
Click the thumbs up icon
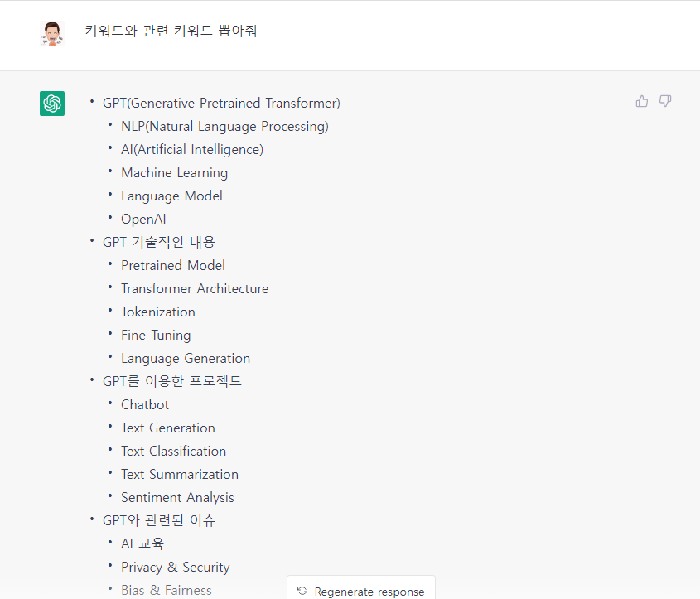tap(641, 102)
